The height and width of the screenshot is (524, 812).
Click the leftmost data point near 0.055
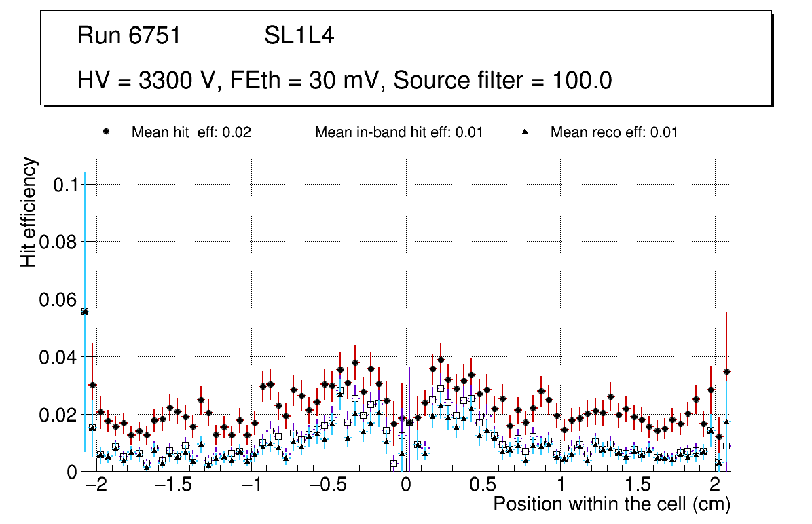[x=85, y=312]
